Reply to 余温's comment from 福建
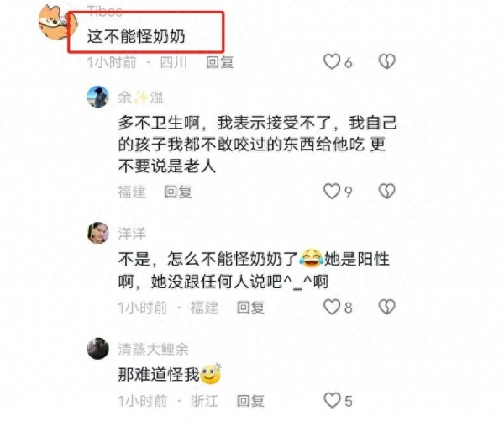Screen dimensions: 504x427 178,192
